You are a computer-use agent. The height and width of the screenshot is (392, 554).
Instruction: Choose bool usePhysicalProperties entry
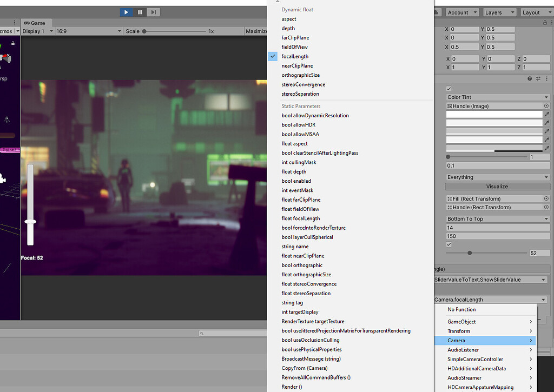(312, 349)
